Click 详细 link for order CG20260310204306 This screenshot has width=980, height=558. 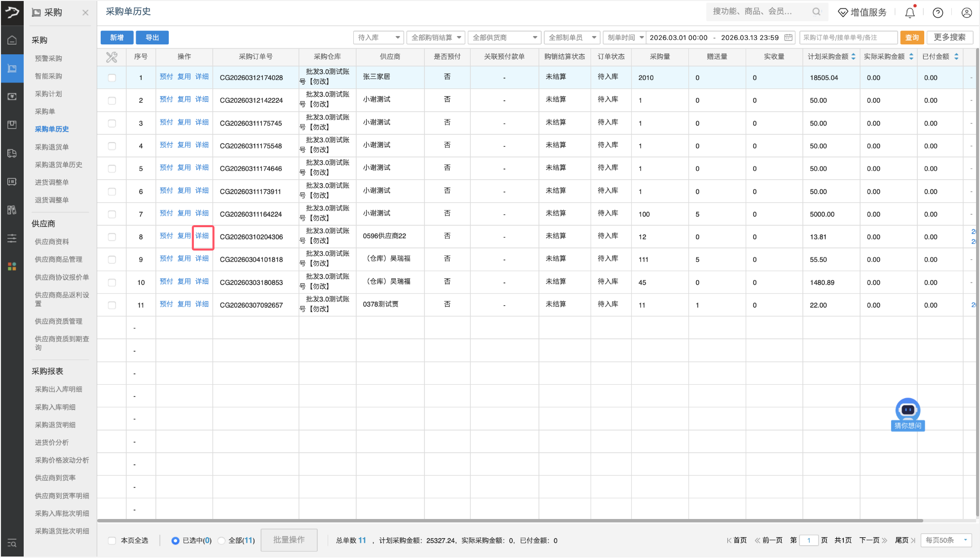202,236
